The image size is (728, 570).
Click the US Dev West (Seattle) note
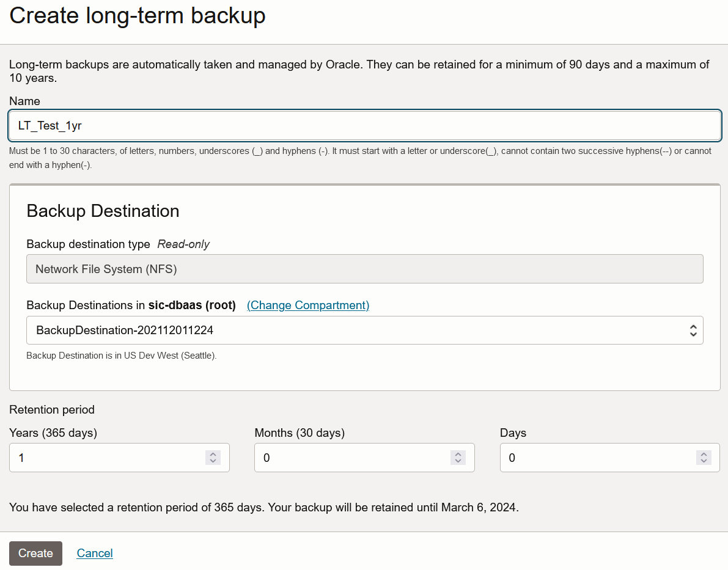coord(122,356)
